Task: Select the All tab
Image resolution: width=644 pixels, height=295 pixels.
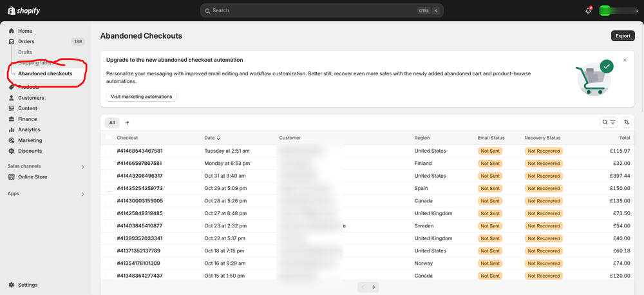Action: tap(112, 122)
